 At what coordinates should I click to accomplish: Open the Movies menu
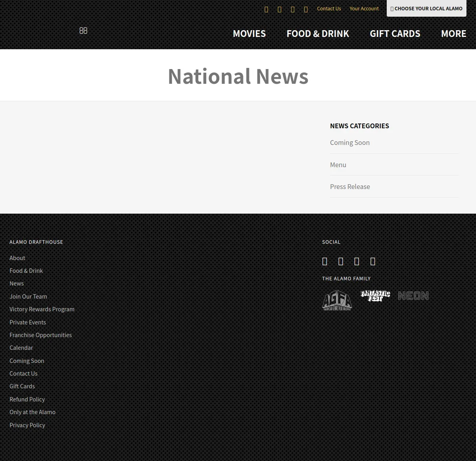249,34
